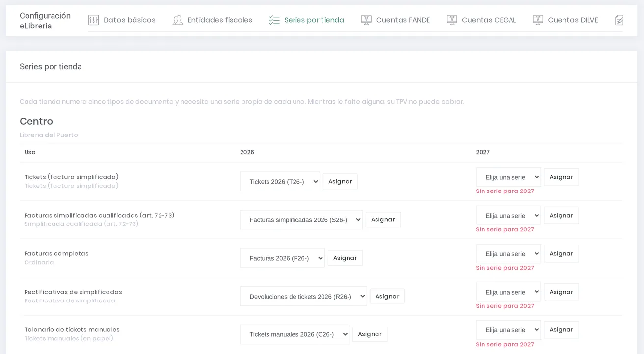Click the Facturas completas row label
The width and height of the screenshot is (644, 354).
pos(56,254)
